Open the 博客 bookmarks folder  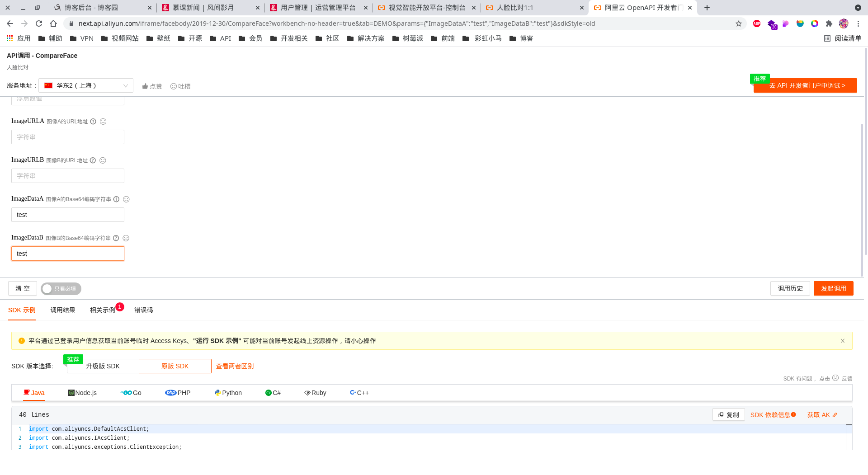click(x=521, y=38)
